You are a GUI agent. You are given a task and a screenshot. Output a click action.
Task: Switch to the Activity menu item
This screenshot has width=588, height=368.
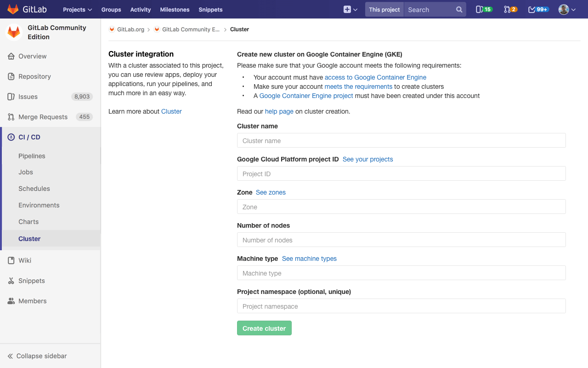tap(140, 9)
